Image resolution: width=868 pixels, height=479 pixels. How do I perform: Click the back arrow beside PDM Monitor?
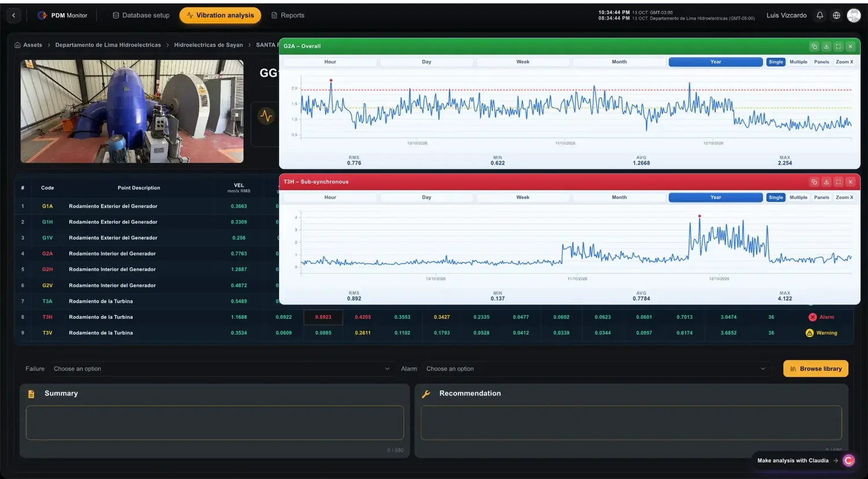click(x=14, y=16)
